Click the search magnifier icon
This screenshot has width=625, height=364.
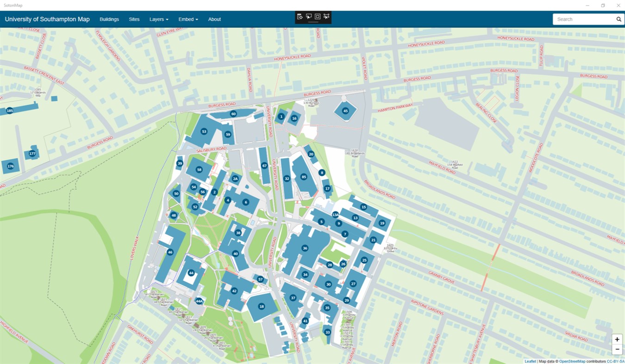[x=619, y=19]
